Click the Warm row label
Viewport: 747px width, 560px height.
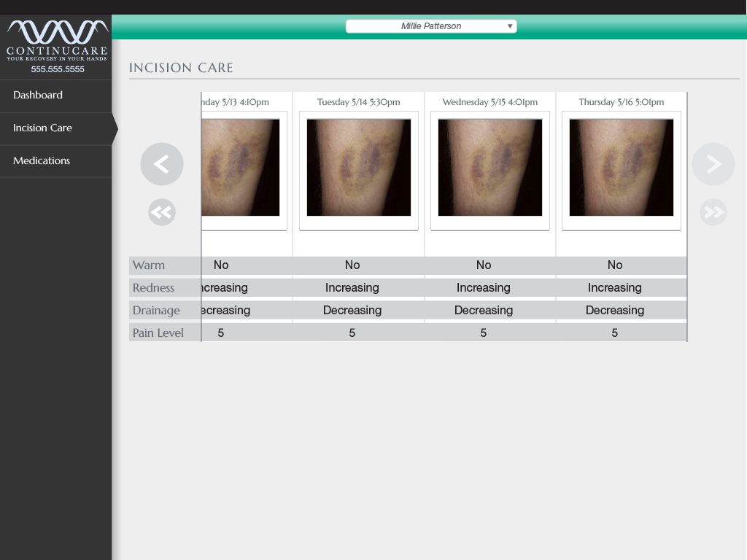click(149, 265)
